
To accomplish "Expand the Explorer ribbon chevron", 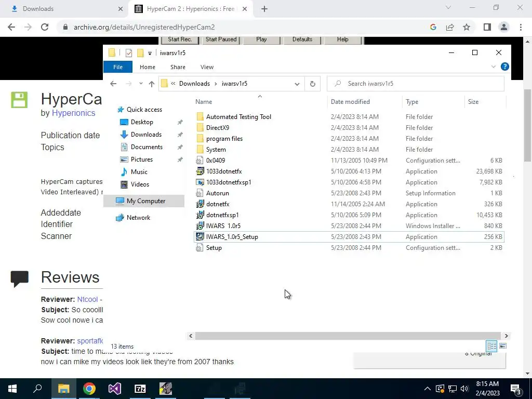I will tap(494, 67).
